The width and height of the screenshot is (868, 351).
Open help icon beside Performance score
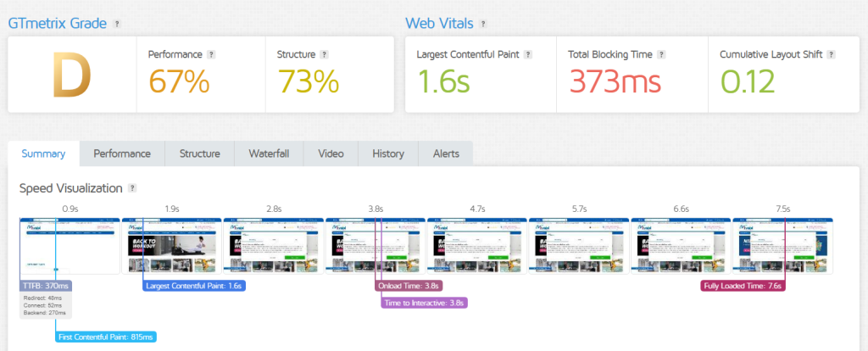pos(211,55)
